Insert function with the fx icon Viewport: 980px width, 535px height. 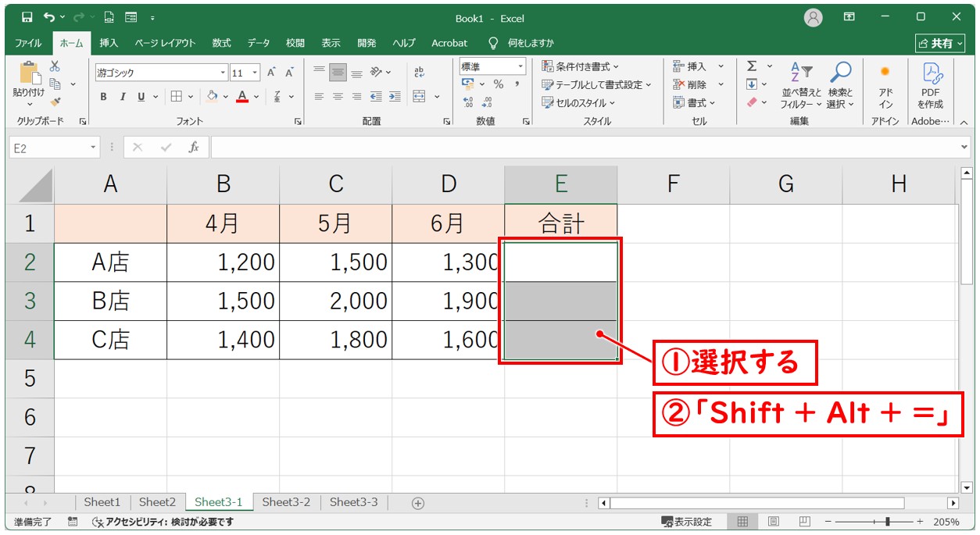pos(194,147)
